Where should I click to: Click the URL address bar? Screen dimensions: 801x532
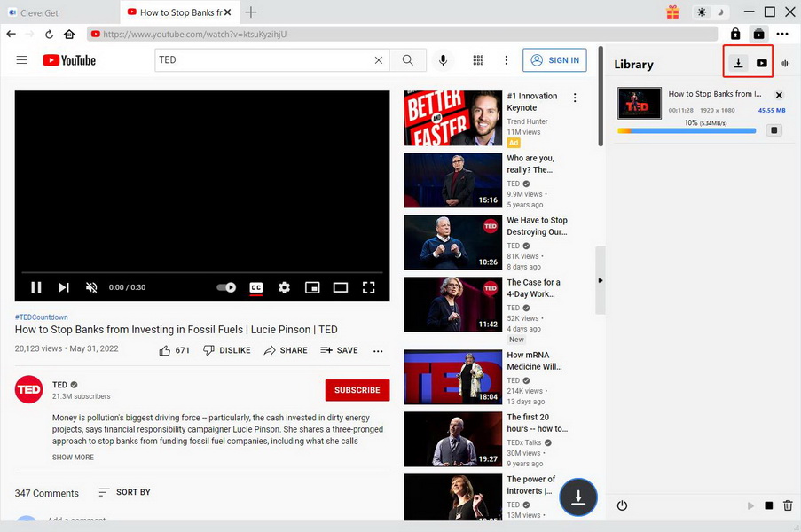(403, 35)
